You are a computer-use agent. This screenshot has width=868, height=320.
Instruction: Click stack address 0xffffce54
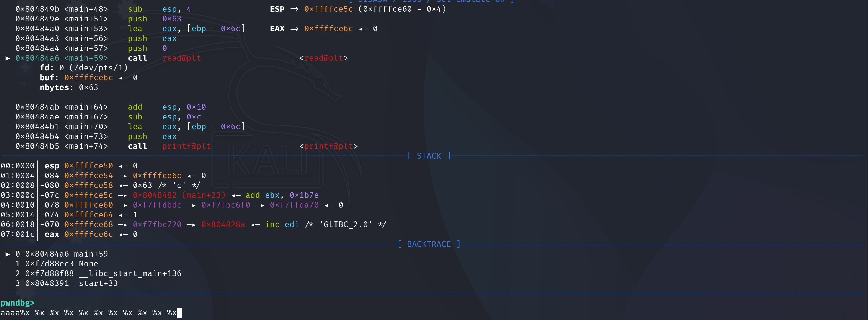[89, 175]
